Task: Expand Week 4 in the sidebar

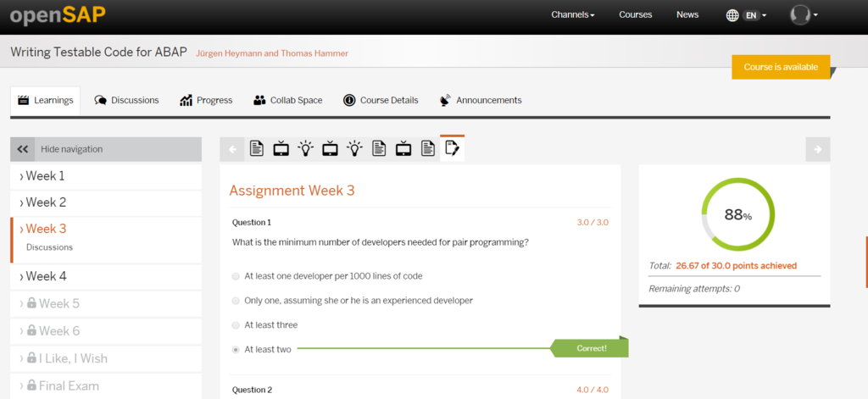Action: (x=106, y=276)
